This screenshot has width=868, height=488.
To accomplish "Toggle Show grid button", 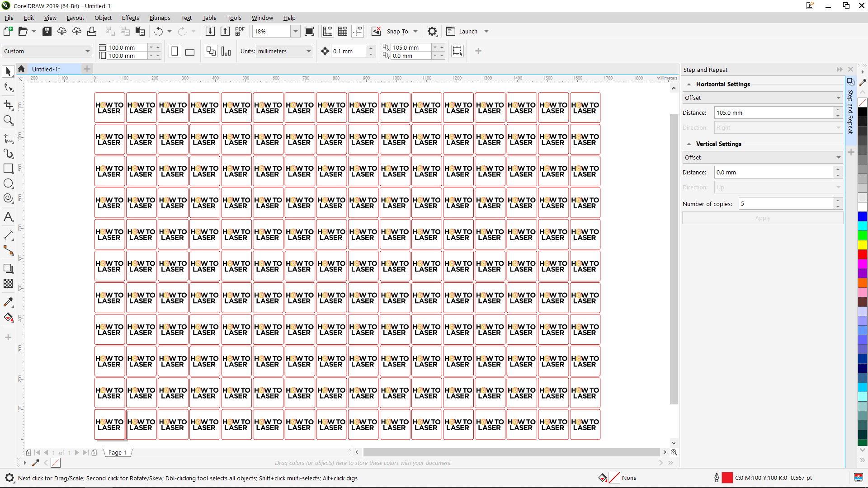I will click(343, 31).
